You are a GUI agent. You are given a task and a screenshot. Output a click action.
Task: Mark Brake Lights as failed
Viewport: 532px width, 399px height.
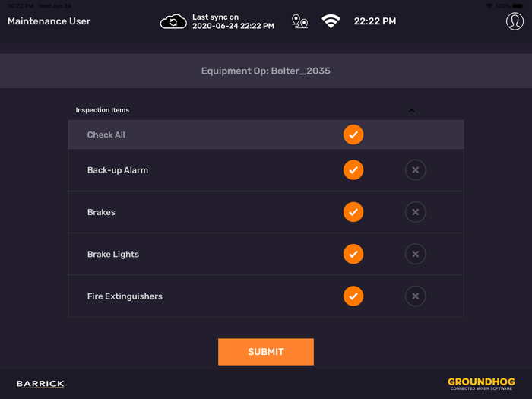point(415,254)
